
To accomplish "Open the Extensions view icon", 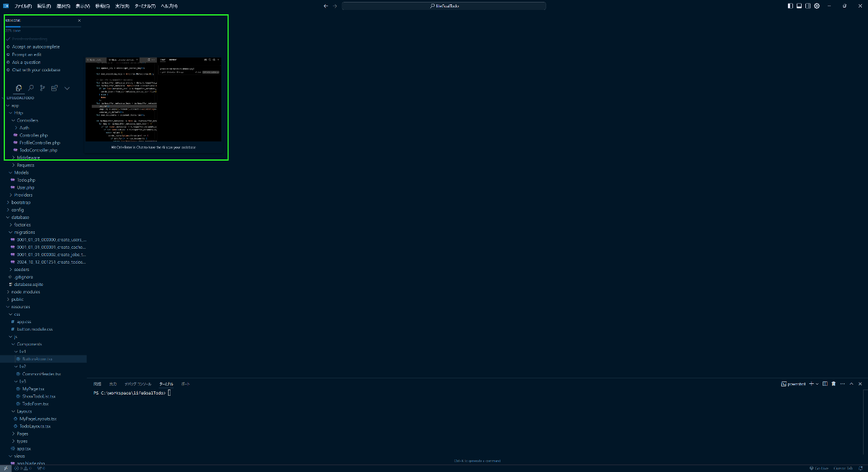I will pos(55,89).
